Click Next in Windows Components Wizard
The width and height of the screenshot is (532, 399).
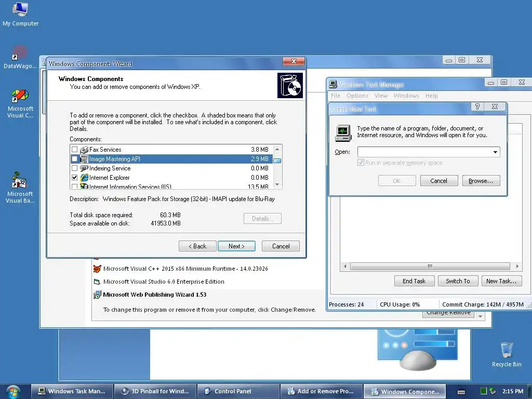click(x=236, y=246)
